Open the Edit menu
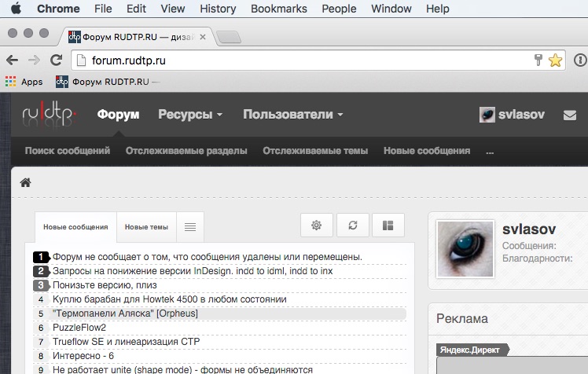This screenshot has width=588, height=374. coord(136,9)
